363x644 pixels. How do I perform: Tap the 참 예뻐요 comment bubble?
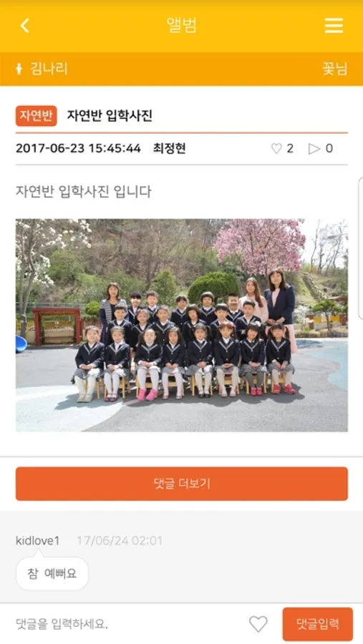52,573
